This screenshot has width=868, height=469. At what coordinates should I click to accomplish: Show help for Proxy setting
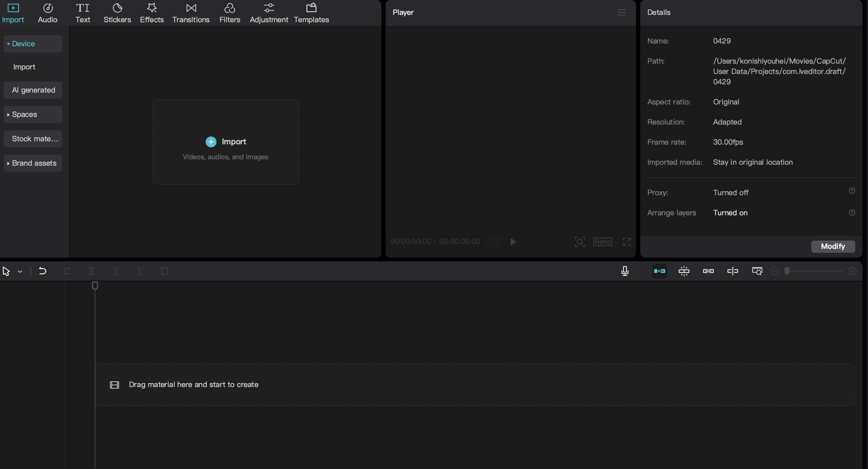tap(852, 191)
